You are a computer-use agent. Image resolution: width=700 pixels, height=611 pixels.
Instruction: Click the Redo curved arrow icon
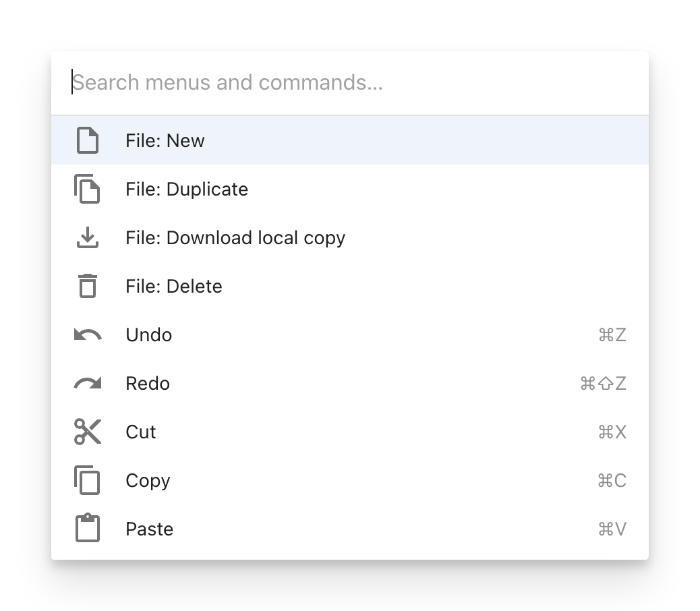coord(88,383)
